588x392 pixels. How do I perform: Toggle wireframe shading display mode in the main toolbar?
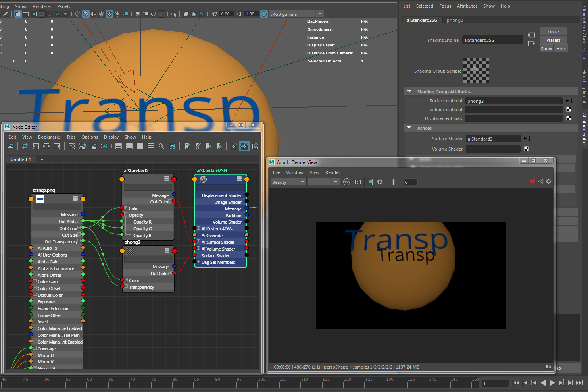click(77, 14)
